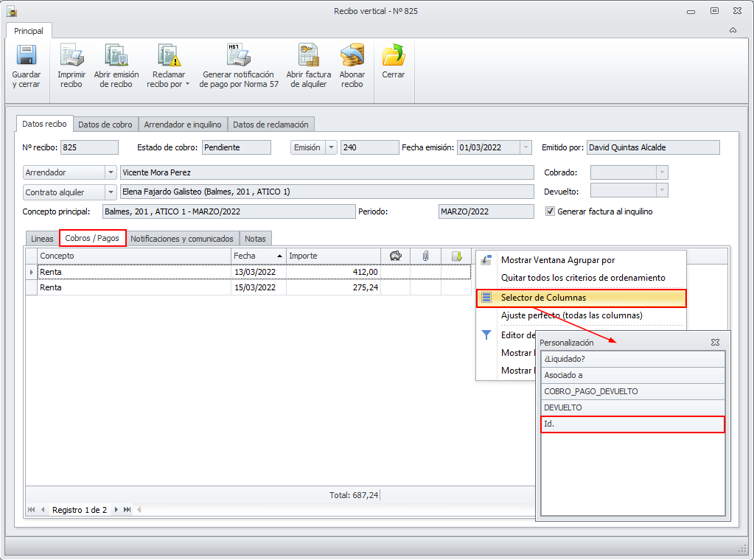Image resolution: width=754 pixels, height=560 pixels.
Task: Select Id. column in Personalización list
Action: point(632,424)
